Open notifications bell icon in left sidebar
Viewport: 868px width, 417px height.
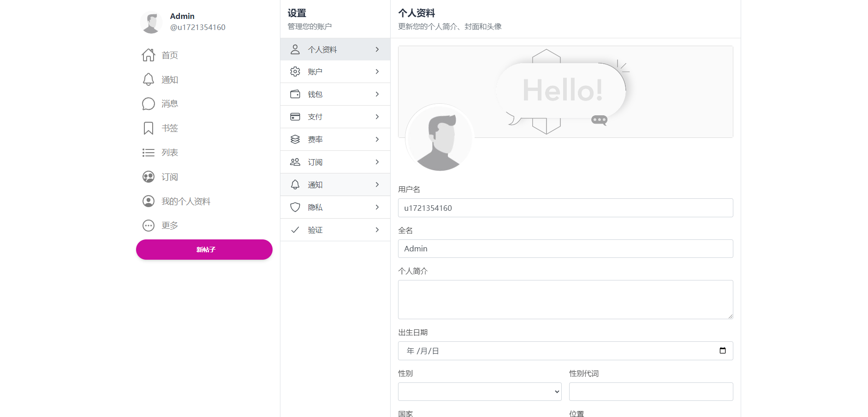(149, 79)
